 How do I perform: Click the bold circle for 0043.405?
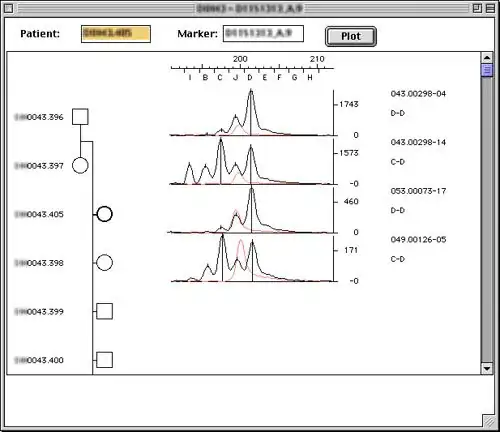tap(104, 214)
